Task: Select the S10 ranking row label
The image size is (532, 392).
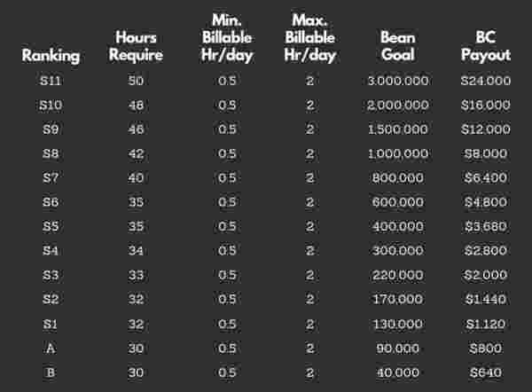Action: pyautogui.click(x=51, y=105)
